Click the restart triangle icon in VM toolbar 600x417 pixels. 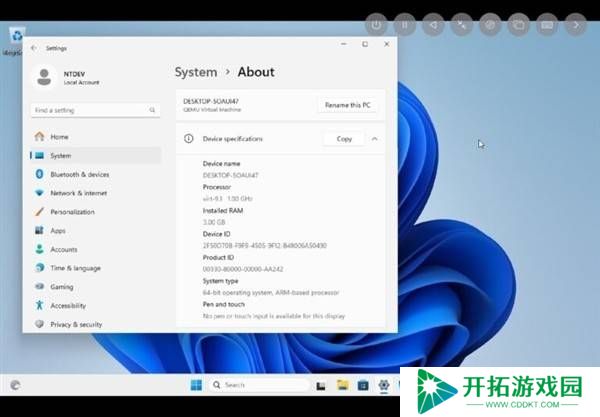pos(433,25)
